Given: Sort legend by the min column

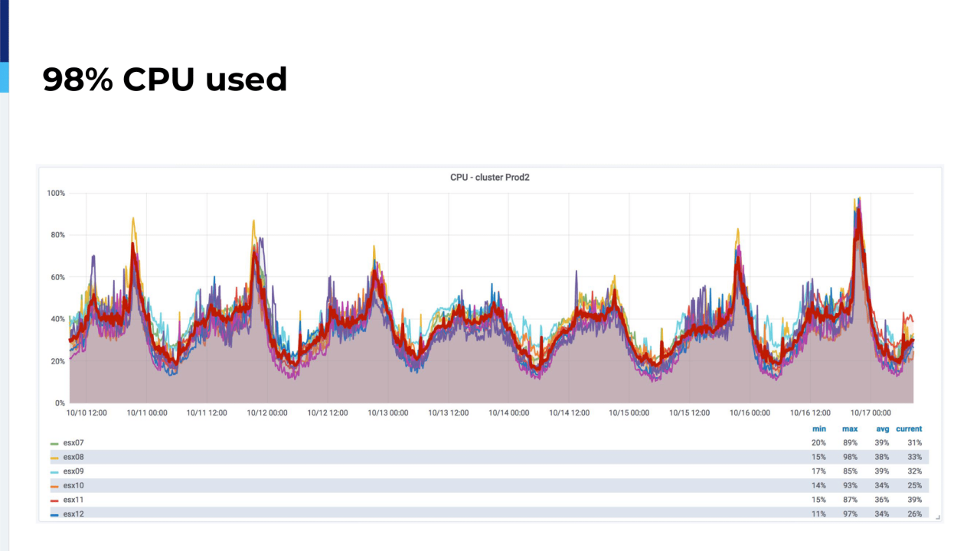Looking at the screenshot, I should tap(819, 429).
